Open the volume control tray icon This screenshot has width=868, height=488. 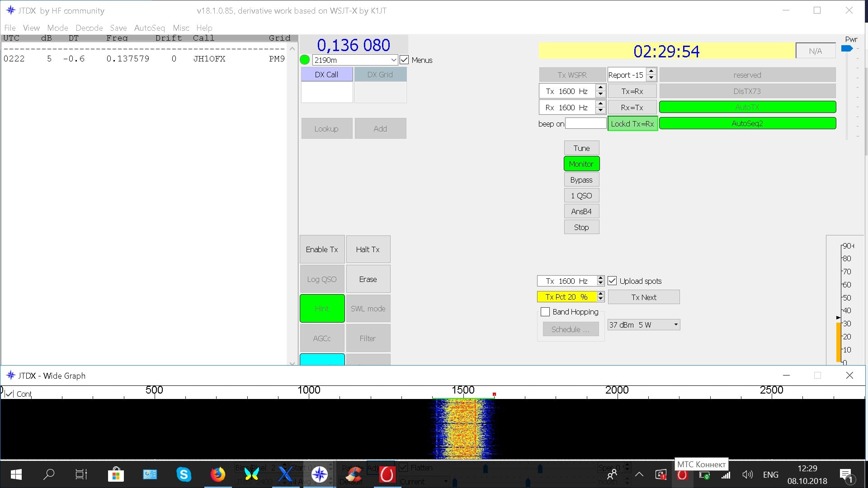tap(747, 474)
